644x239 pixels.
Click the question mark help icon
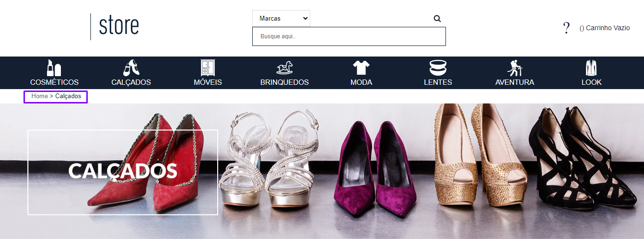coord(566,28)
